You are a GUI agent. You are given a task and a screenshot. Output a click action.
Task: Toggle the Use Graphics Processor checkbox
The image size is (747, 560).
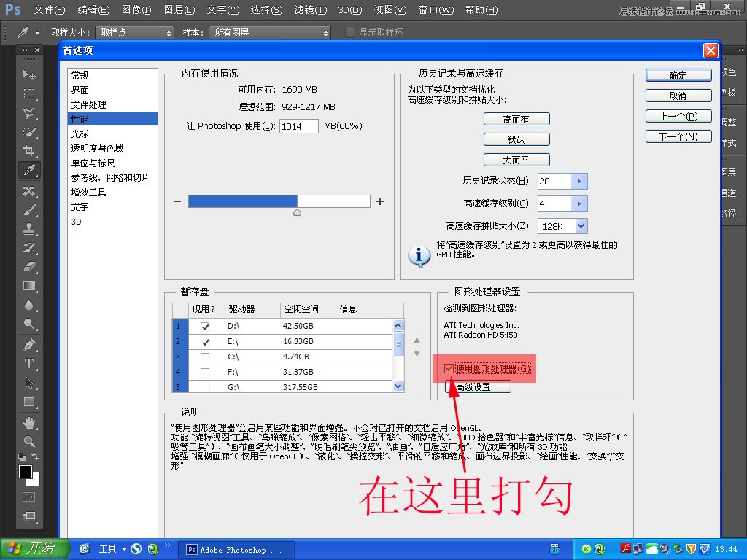(449, 368)
